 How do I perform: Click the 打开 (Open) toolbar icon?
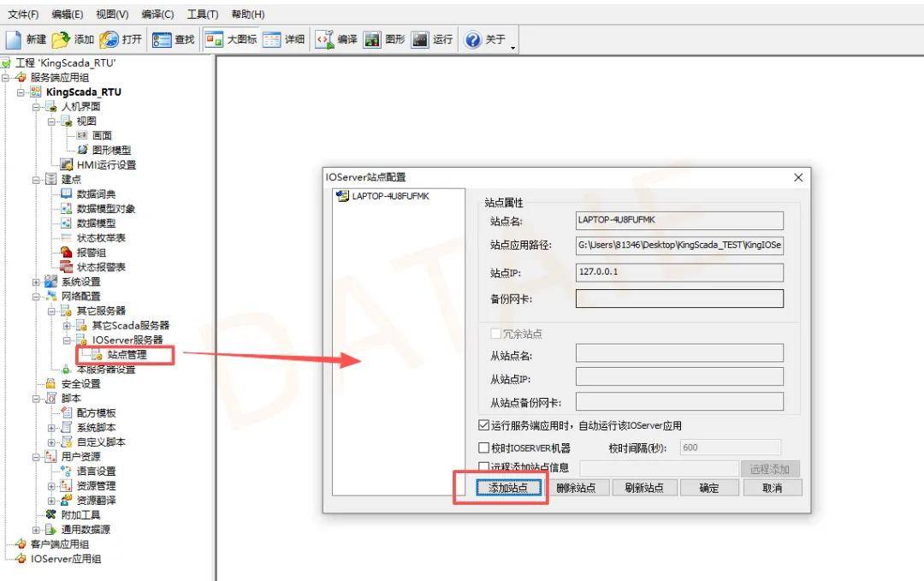(x=109, y=39)
